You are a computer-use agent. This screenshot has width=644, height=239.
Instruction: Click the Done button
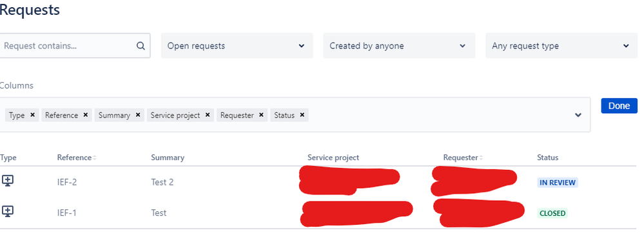tap(619, 106)
